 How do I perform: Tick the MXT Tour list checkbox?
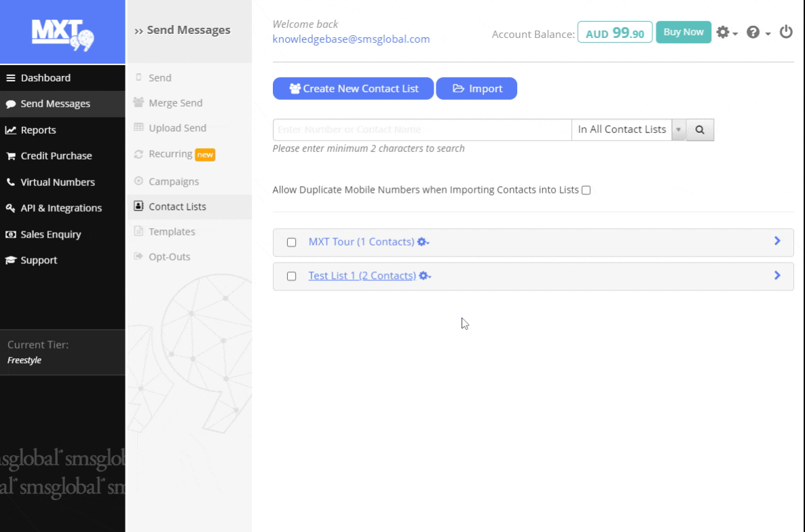click(292, 242)
